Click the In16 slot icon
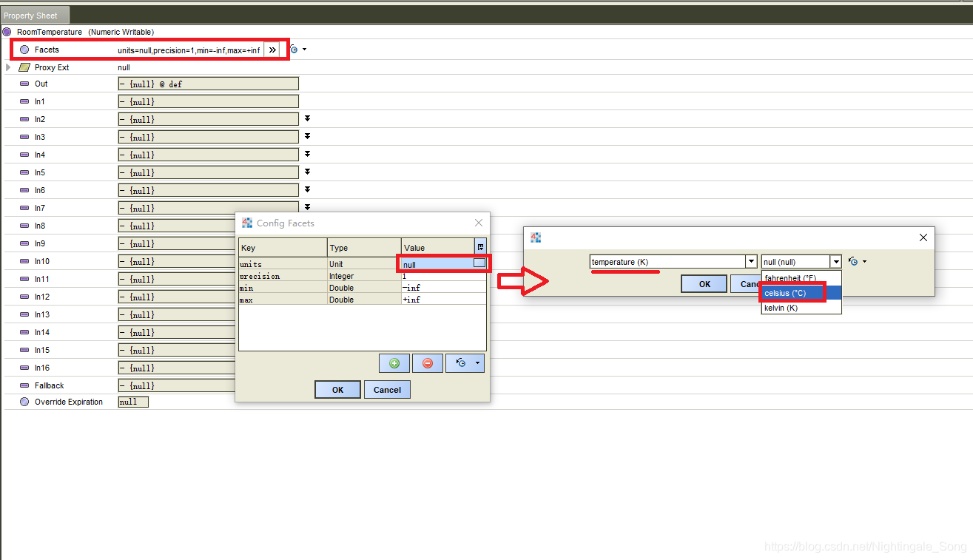 pos(24,368)
